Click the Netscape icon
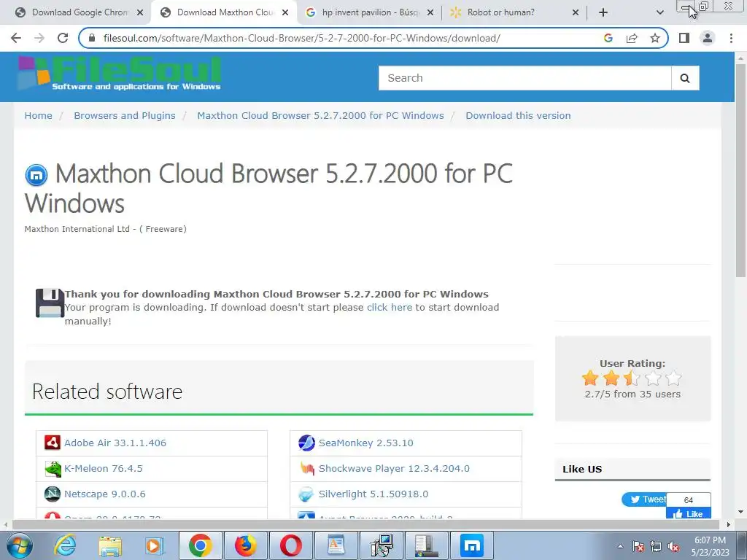Viewport: 747px width, 560px height. (x=53, y=494)
